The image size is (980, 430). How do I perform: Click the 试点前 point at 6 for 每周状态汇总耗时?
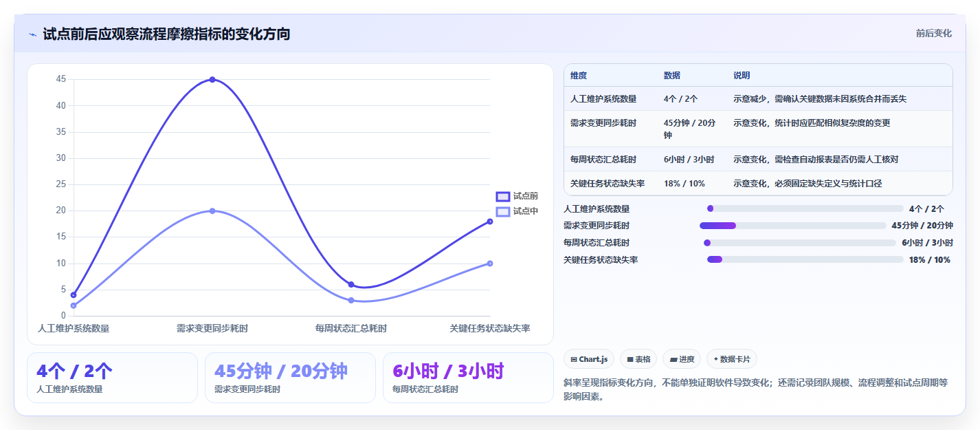pos(351,284)
